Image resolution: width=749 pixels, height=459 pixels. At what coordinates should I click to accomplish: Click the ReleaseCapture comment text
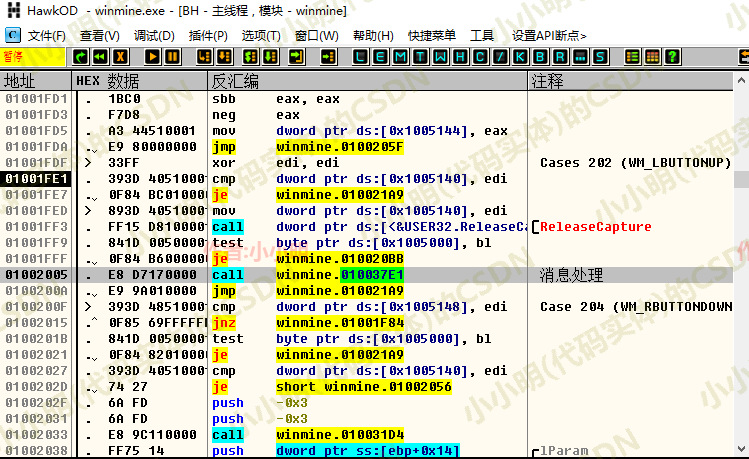596,227
